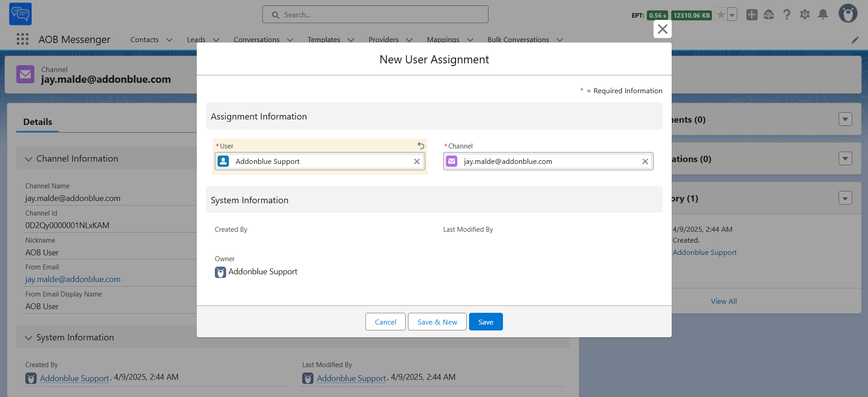
Task: Click the purple Channel record icon
Action: coord(25,74)
